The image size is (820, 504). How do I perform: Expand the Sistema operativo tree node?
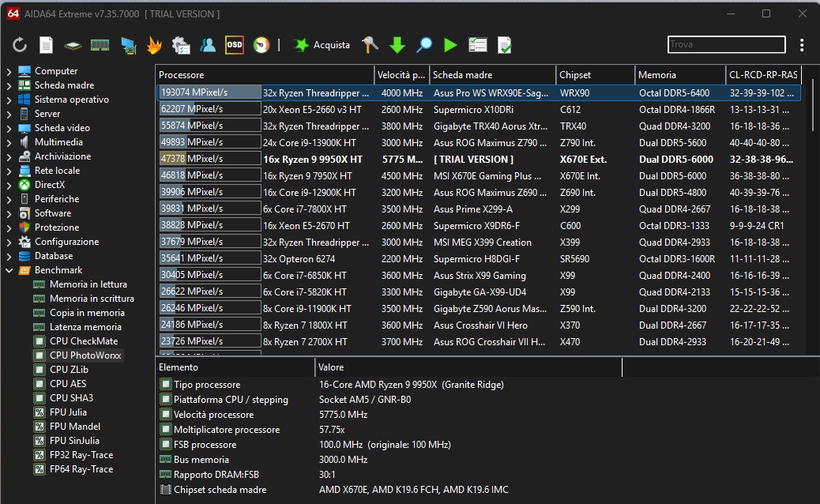tap(9, 100)
